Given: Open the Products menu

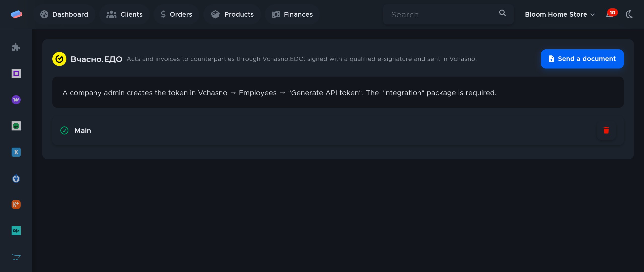Looking at the screenshot, I should point(232,14).
